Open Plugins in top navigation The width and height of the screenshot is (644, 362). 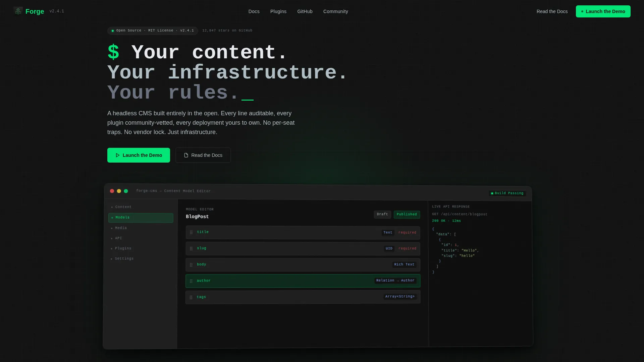click(278, 11)
